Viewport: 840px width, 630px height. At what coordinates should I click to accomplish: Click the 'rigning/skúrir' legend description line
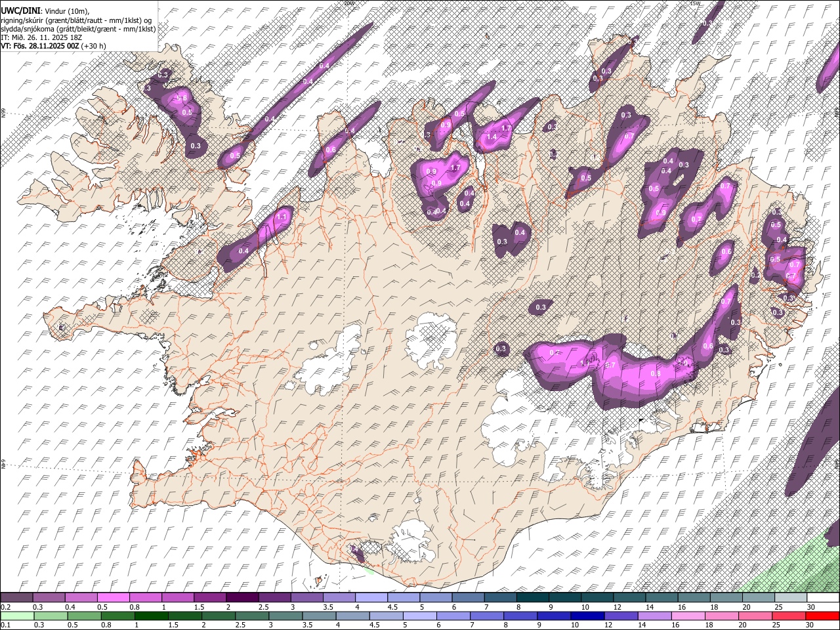coord(77,20)
